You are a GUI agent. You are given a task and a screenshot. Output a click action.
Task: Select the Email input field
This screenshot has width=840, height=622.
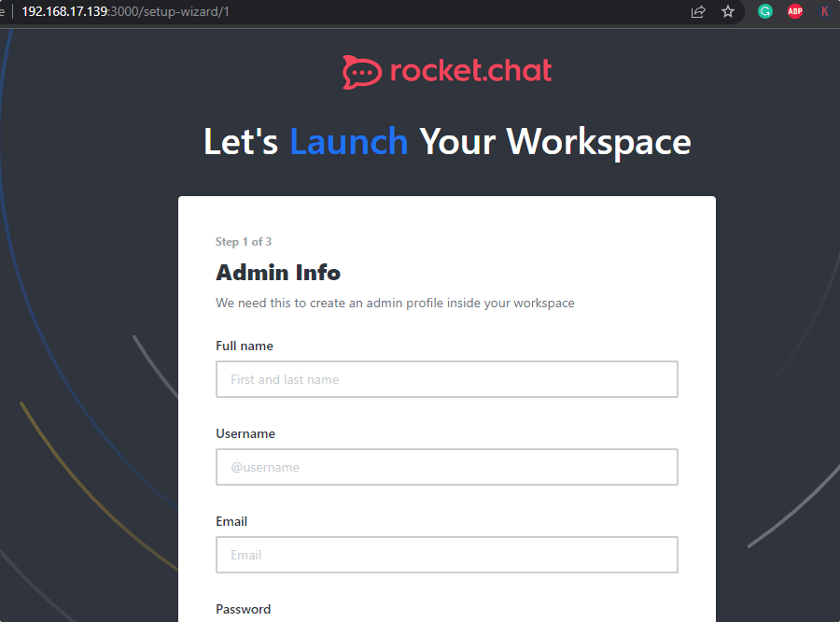[446, 555]
